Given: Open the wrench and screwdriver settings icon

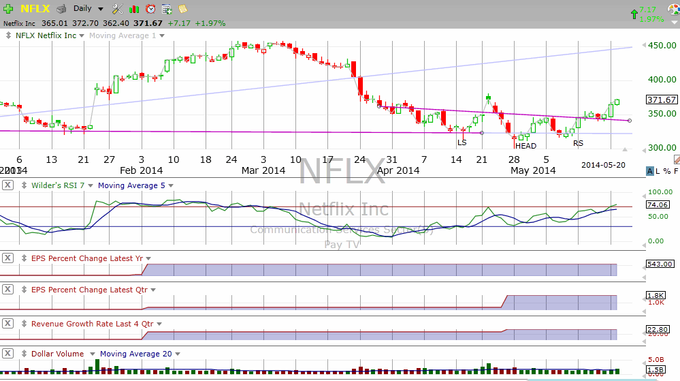Looking at the screenshot, I should pyautogui.click(x=117, y=9).
